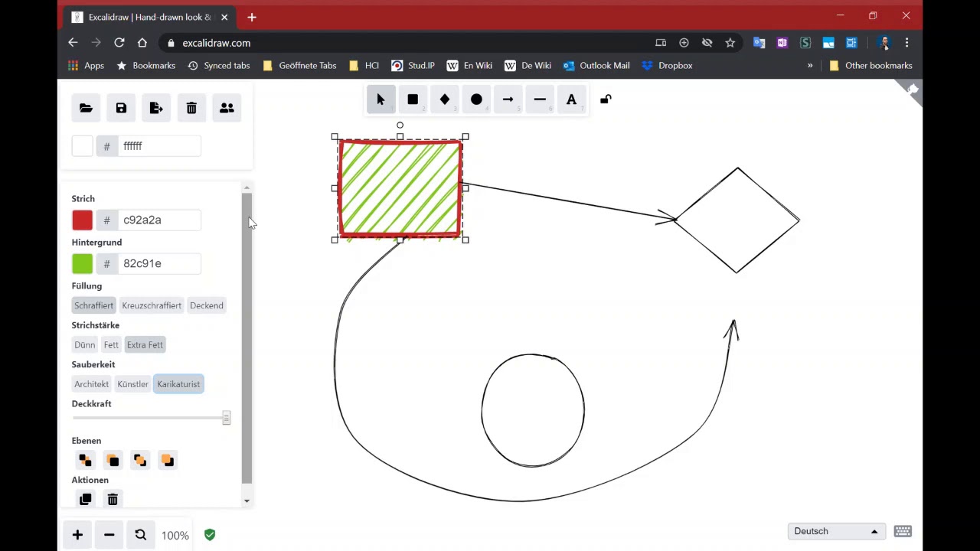Screen dimensions: 980x551
Task: Open the Outlook Mail bookmark
Action: coord(596,66)
